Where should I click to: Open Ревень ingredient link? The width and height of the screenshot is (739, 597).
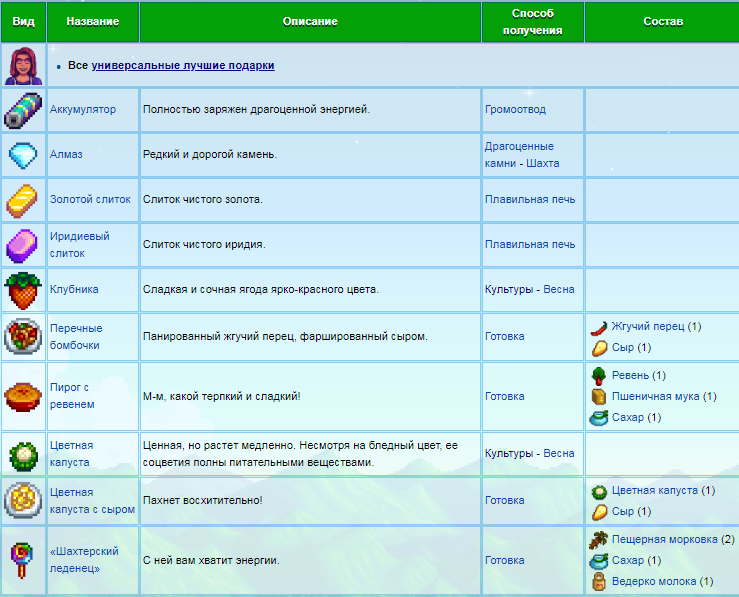pos(630,376)
